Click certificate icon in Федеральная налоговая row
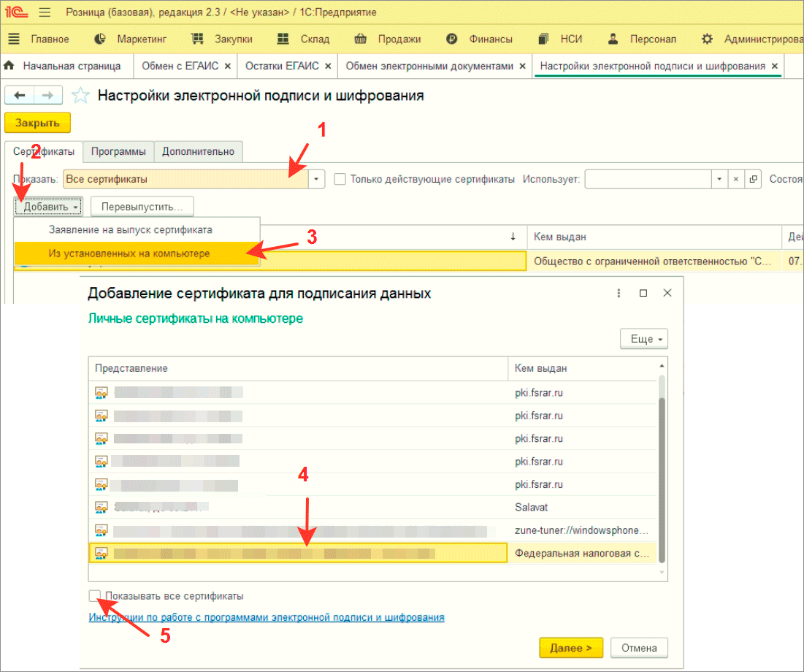Image resolution: width=804 pixels, height=672 pixels. pos(101,554)
